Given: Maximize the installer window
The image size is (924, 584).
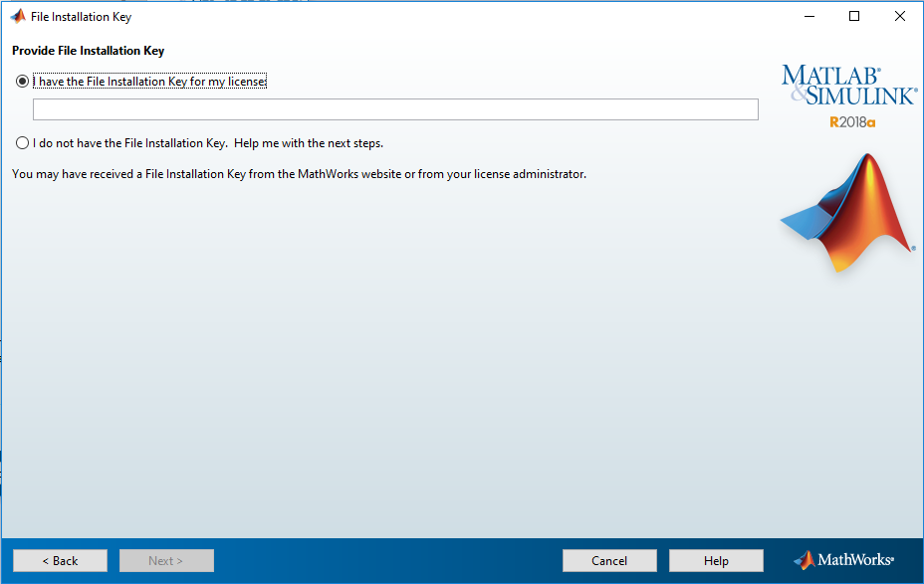Looking at the screenshot, I should pyautogui.click(x=853, y=16).
